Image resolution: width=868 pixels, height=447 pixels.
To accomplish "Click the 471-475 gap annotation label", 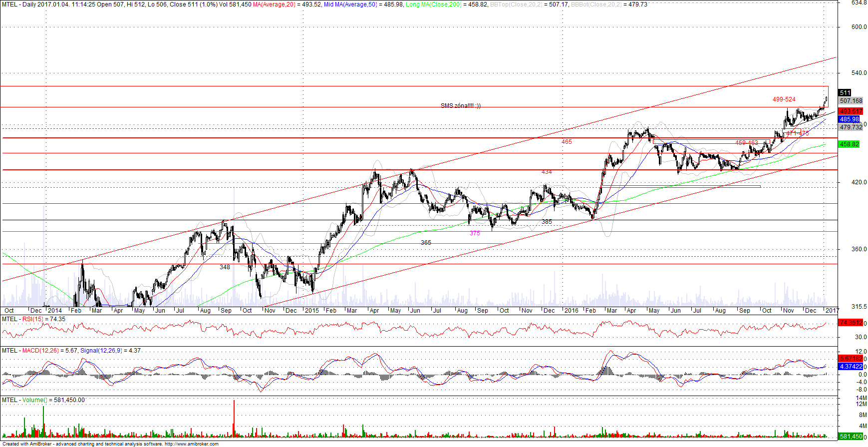I will (x=797, y=133).
